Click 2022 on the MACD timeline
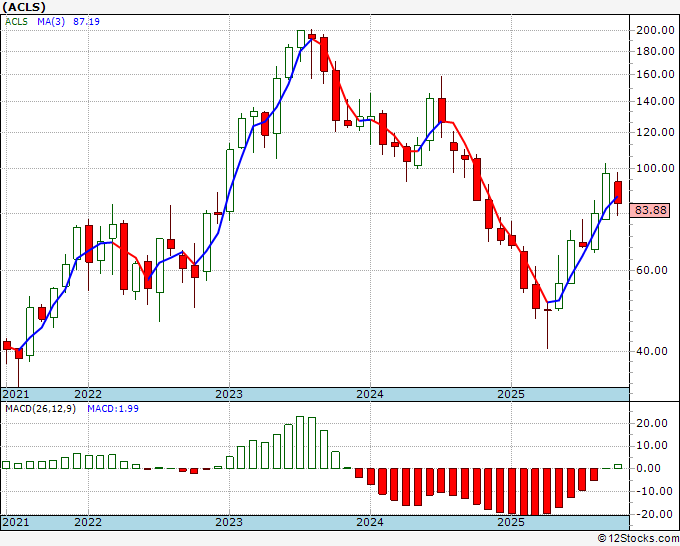Screen dimensions: 680x546 pos(88,522)
